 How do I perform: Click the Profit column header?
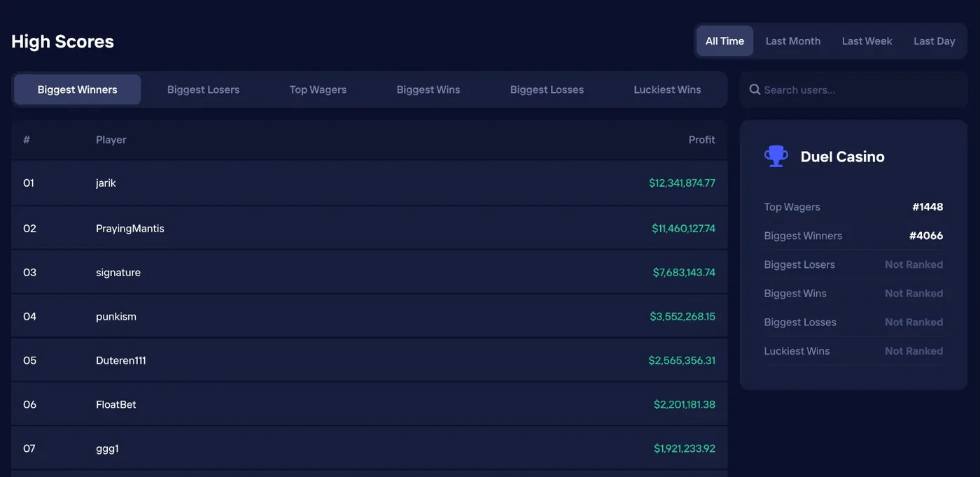tap(701, 140)
